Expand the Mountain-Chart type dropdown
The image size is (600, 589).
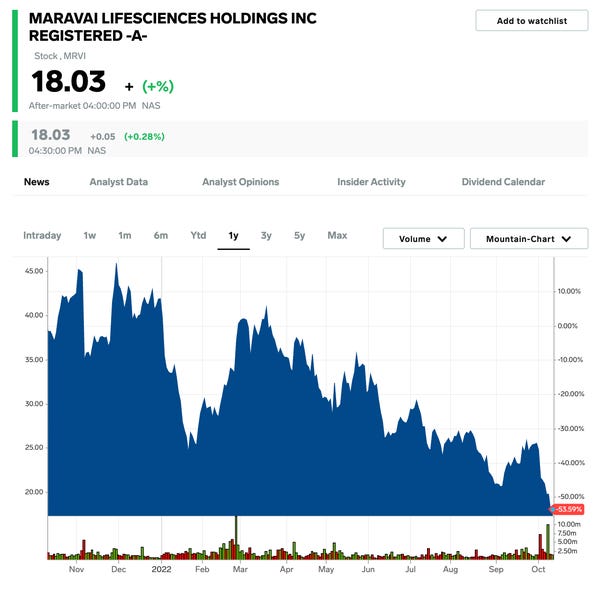click(529, 239)
